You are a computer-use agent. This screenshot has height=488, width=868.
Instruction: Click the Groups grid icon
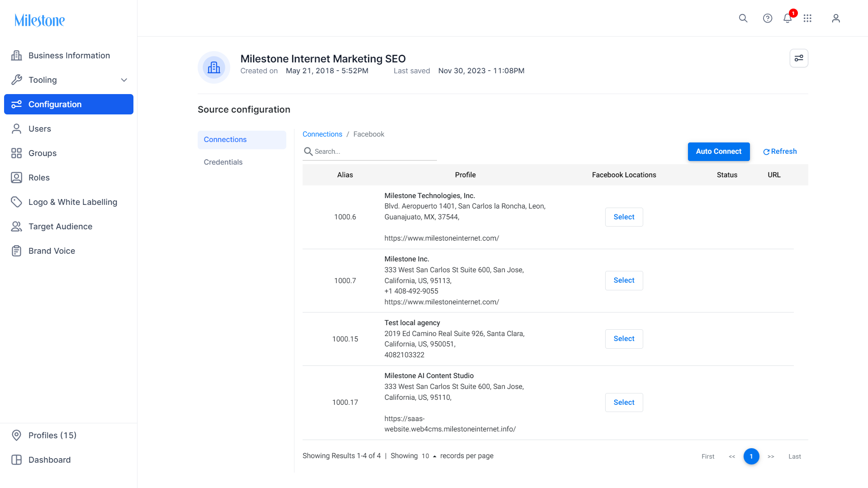[17, 153]
